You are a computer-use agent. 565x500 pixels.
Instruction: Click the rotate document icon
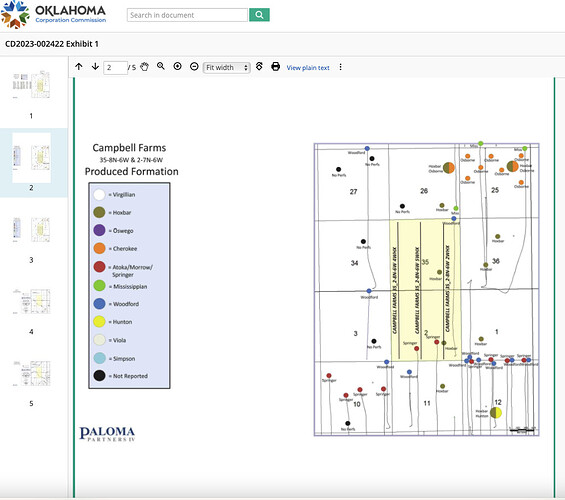259,66
